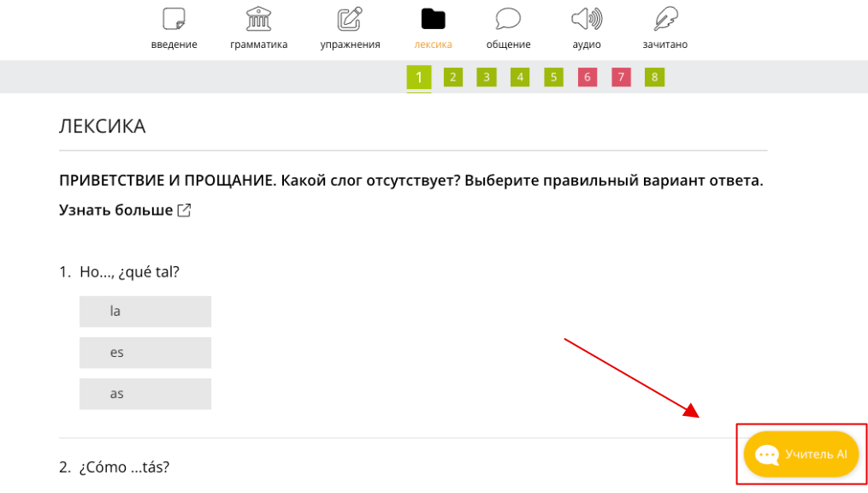Open the общение speech bubble icon
868x493 pixels.
(508, 19)
